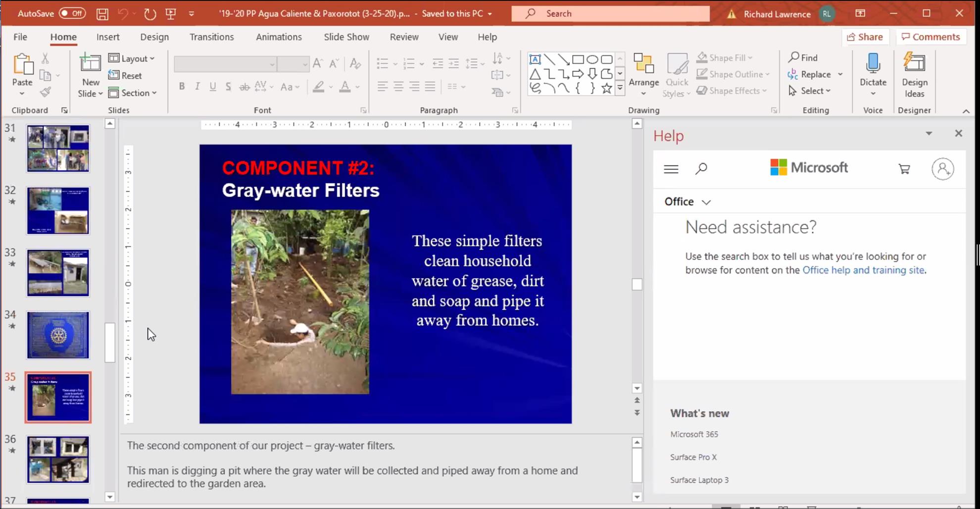Viewport: 980px width, 509px height.
Task: Click the shopping cart icon in Help
Action: pyautogui.click(x=904, y=169)
